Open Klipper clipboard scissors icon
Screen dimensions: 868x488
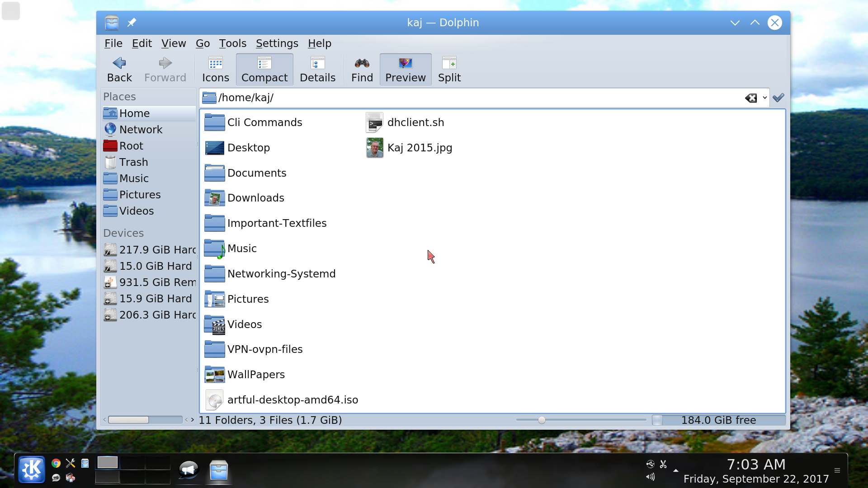pos(663,464)
